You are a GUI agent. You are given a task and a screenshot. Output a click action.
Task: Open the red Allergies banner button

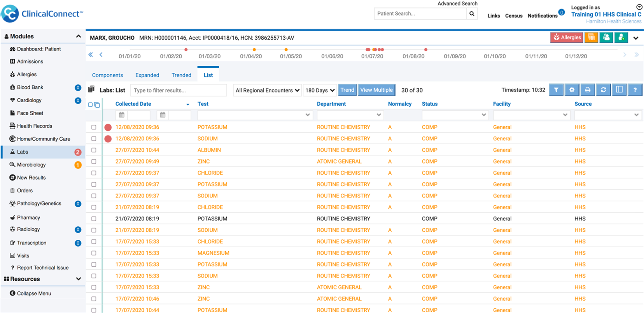click(567, 37)
